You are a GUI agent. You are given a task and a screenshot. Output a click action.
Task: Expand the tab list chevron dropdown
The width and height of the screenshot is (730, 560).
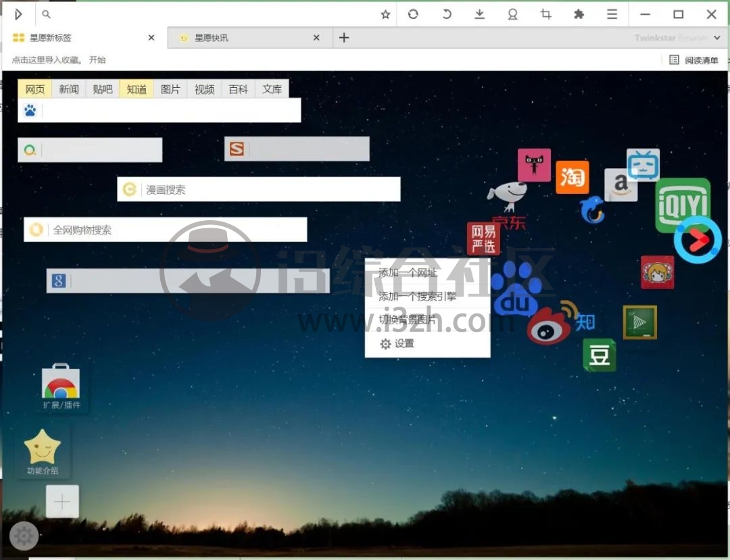(x=717, y=38)
